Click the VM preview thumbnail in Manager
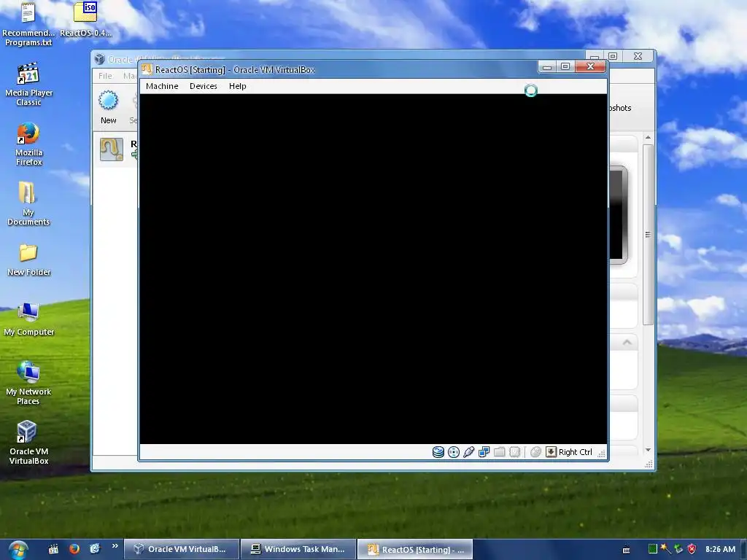 [x=618, y=215]
